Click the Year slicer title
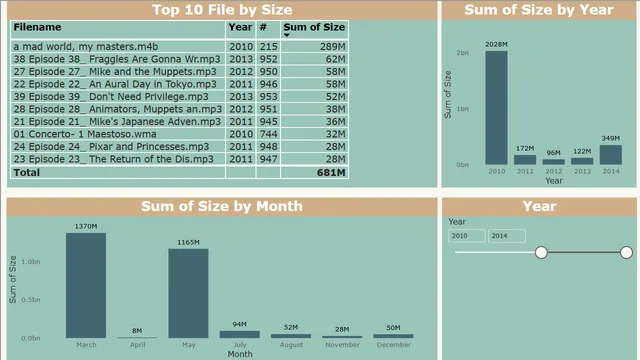 click(x=539, y=206)
